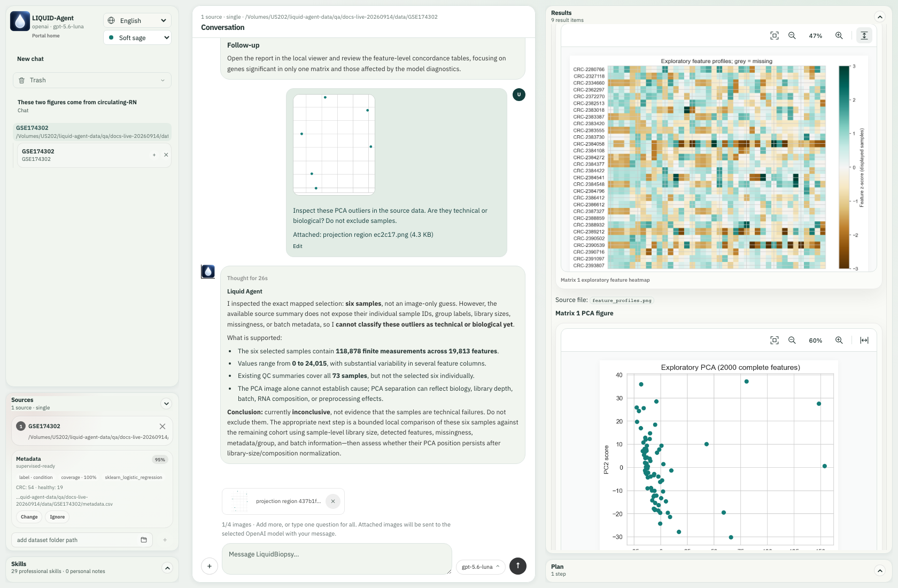Close the GSE174302 session item

point(166,155)
